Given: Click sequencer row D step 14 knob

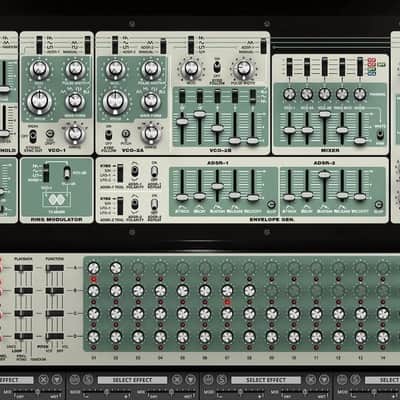Looking at the screenshot, I should pos(383,336).
